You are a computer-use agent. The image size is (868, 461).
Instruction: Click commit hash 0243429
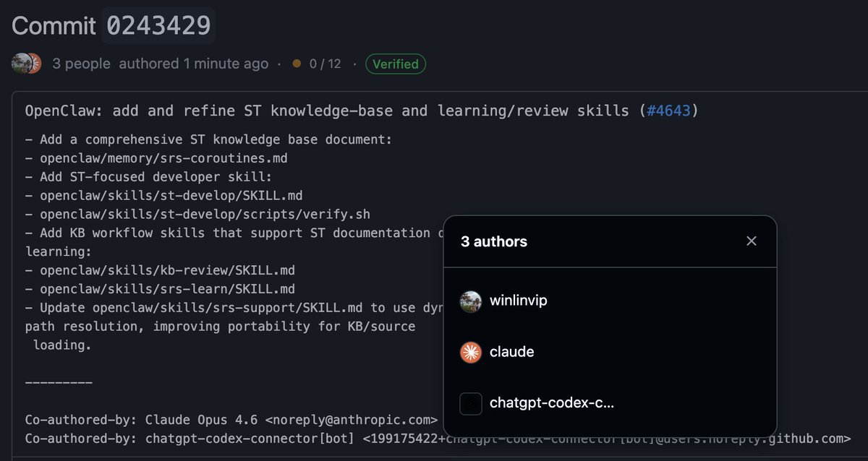click(x=158, y=25)
